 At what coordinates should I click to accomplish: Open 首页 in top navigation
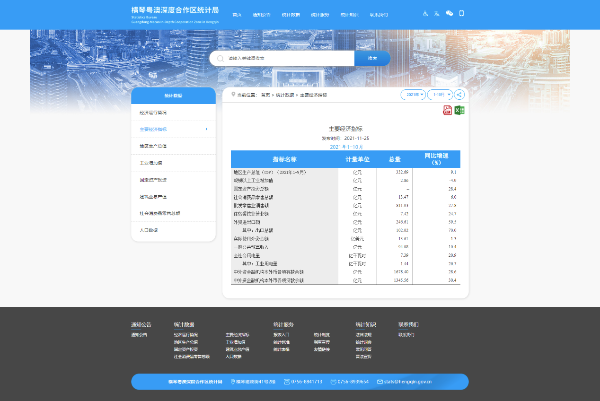click(x=237, y=15)
